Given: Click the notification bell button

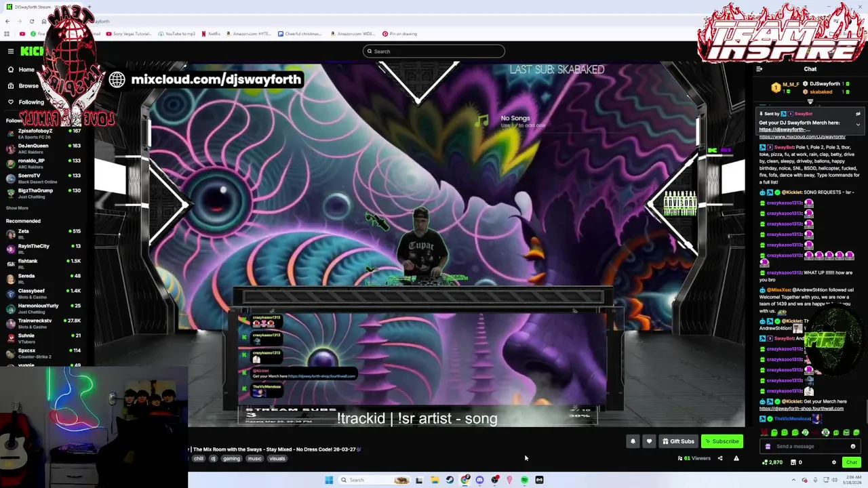Looking at the screenshot, I should (x=633, y=441).
